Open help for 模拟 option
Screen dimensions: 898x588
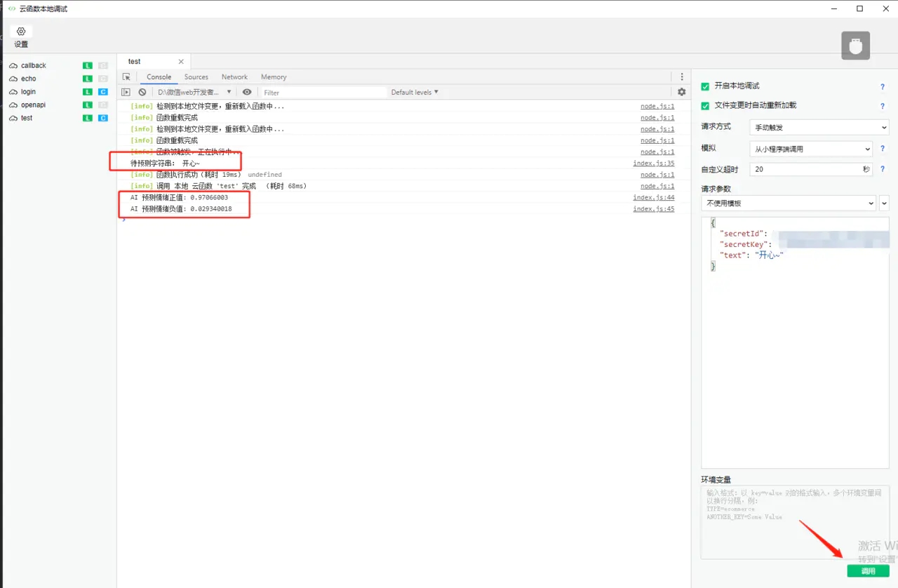(883, 149)
